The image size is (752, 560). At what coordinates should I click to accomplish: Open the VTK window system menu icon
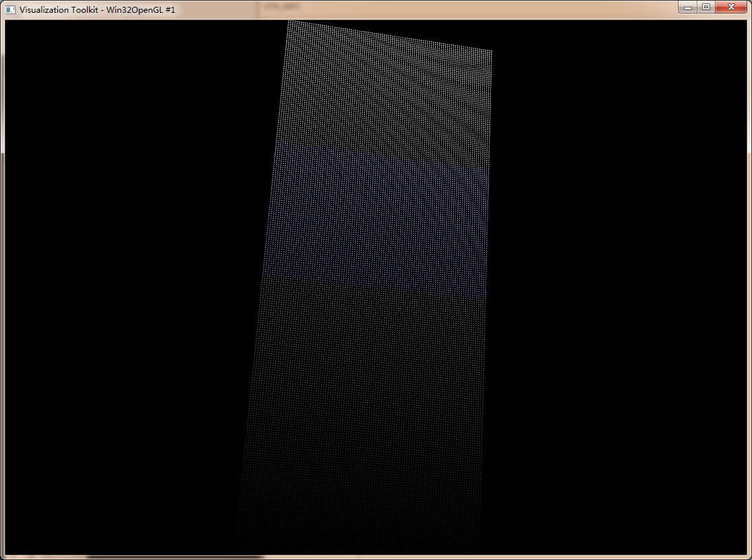click(9, 9)
